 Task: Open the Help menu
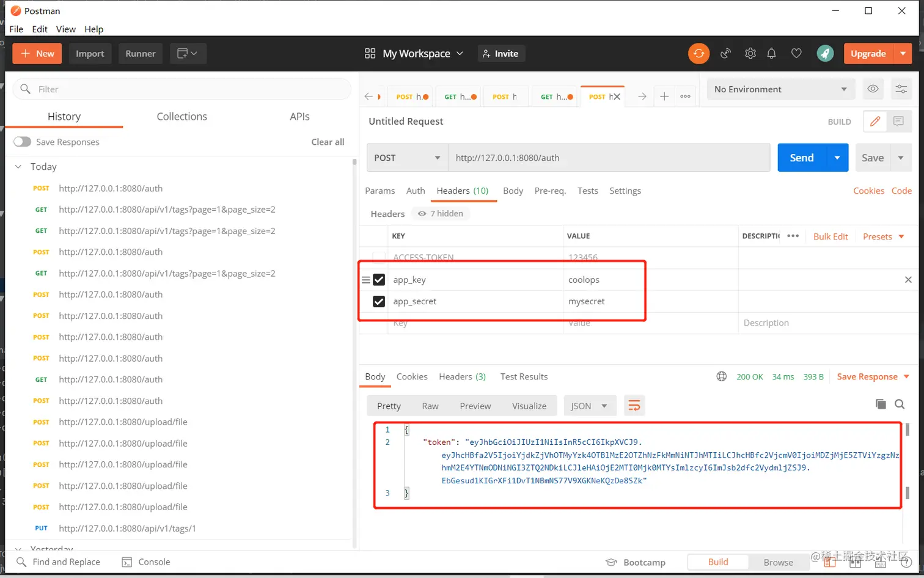click(94, 29)
